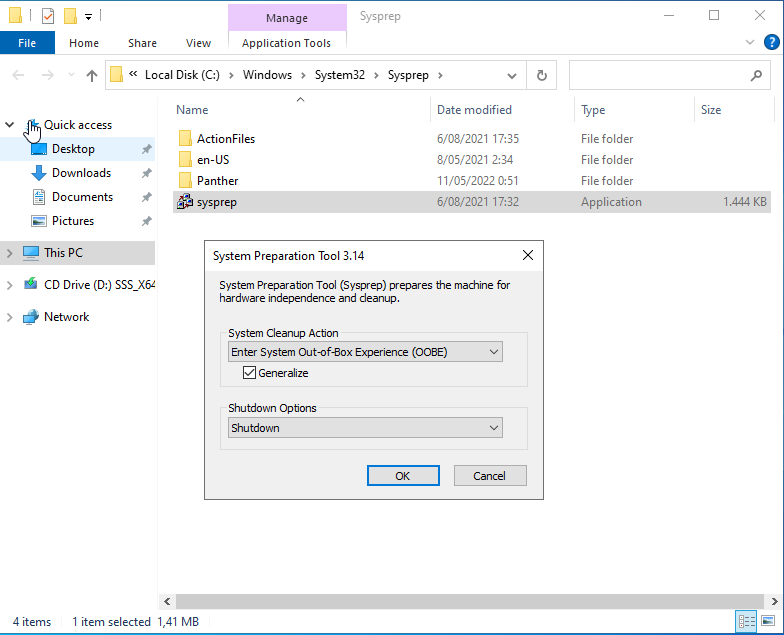Switch to Details view icon in status bar

tap(746, 622)
